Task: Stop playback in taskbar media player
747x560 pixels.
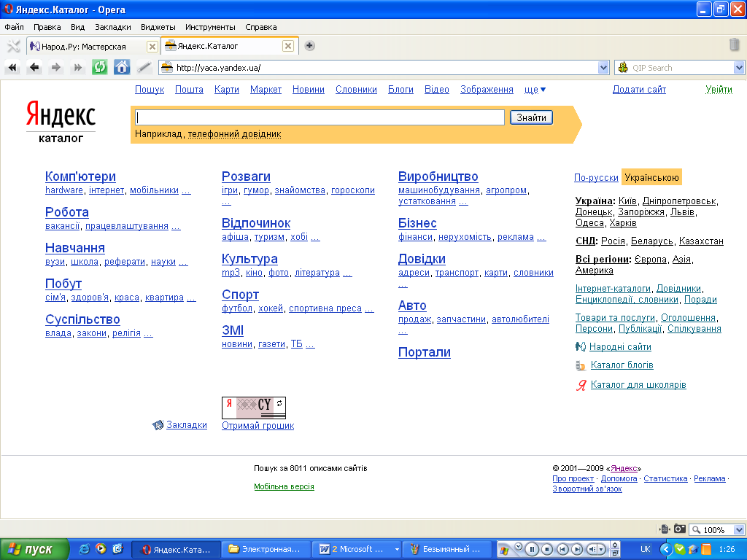Action: point(547,549)
